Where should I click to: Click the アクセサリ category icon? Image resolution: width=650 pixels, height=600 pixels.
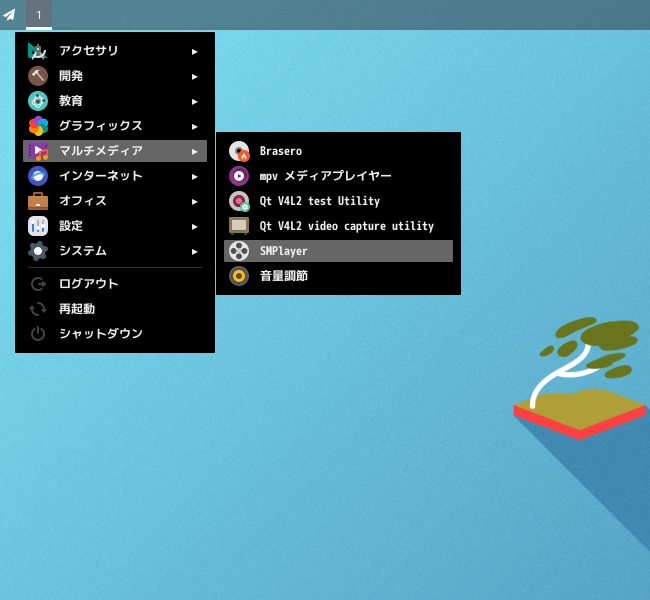tap(38, 51)
